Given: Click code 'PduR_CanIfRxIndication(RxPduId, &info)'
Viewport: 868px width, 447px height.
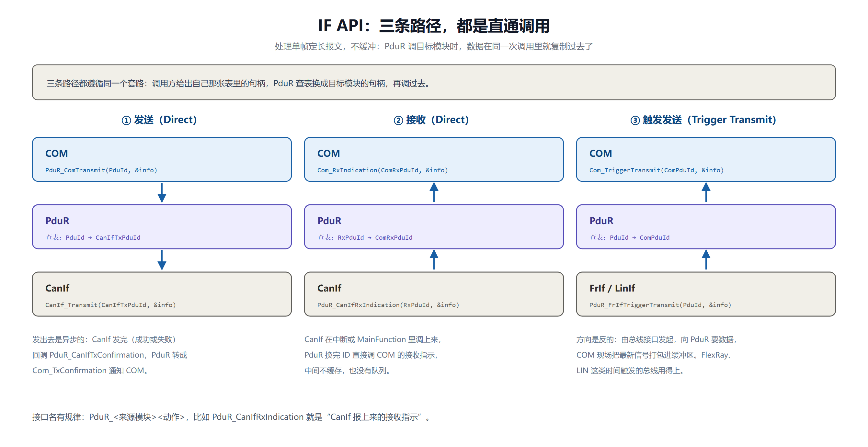Looking at the screenshot, I should point(388,305).
